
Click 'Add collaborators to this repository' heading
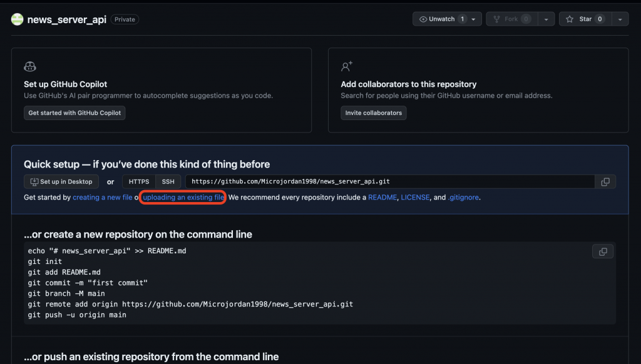408,84
